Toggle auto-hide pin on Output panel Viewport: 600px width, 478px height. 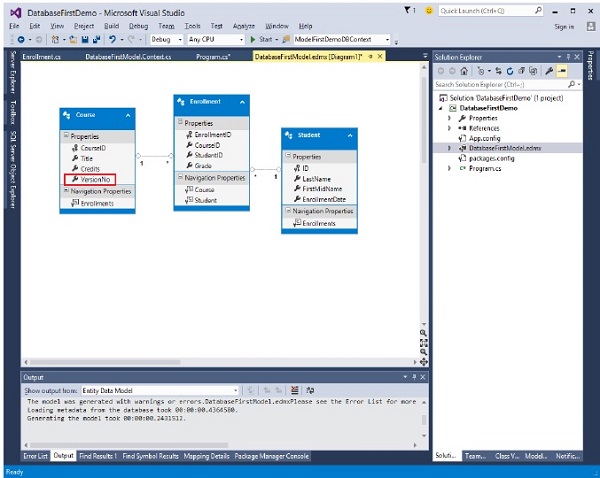click(x=414, y=377)
